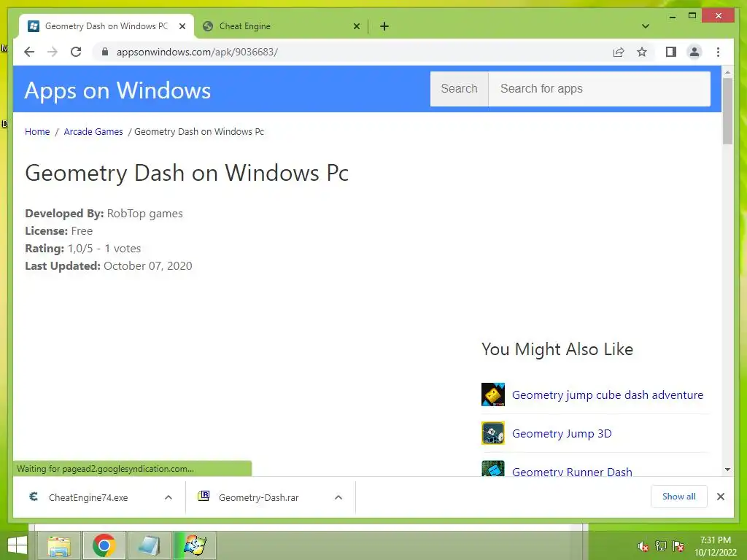The width and height of the screenshot is (747, 560).
Task: Select the Geometry Dash on Windows PC tab
Action: (x=107, y=26)
